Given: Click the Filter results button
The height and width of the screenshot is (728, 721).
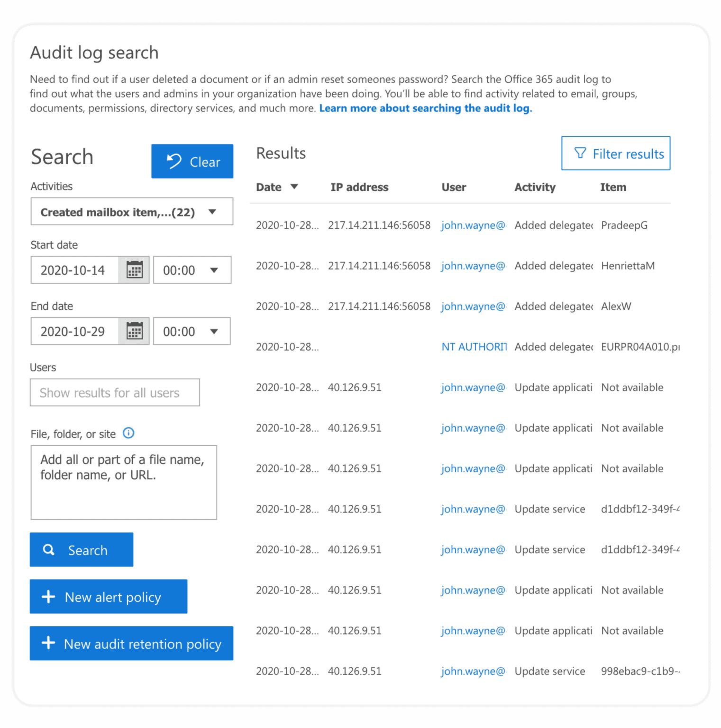Looking at the screenshot, I should coord(616,153).
